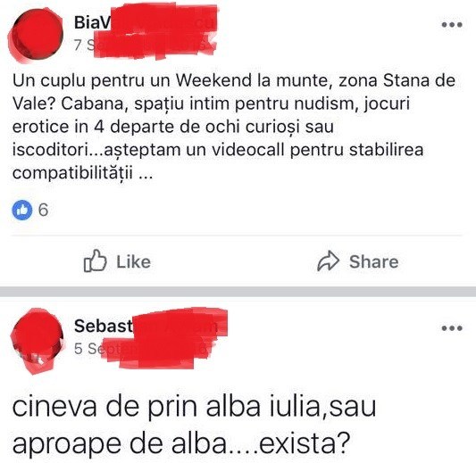Click the blue like reaction badge

click(22, 210)
